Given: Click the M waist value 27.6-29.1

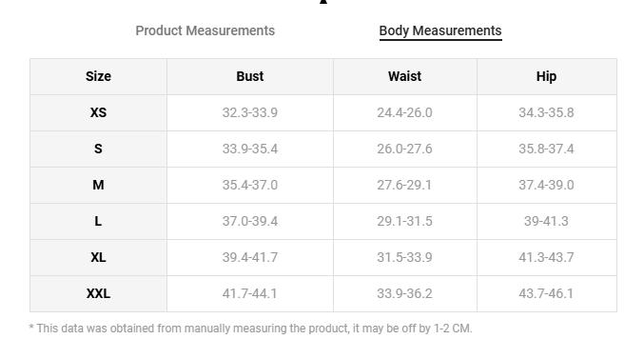Looking at the screenshot, I should pos(404,185).
